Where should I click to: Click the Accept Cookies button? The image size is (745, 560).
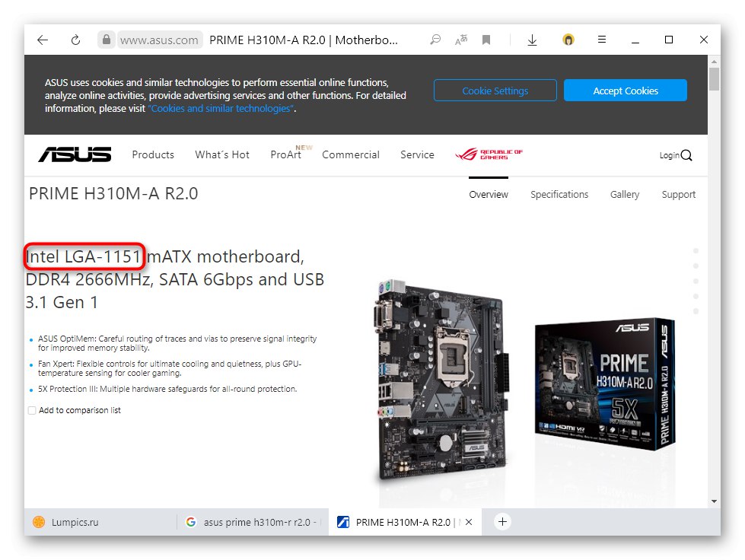[x=626, y=91]
